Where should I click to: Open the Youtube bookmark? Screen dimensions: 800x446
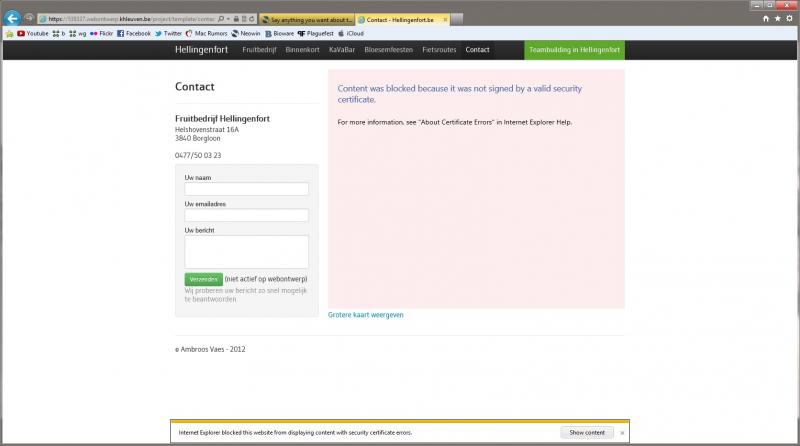pos(33,34)
